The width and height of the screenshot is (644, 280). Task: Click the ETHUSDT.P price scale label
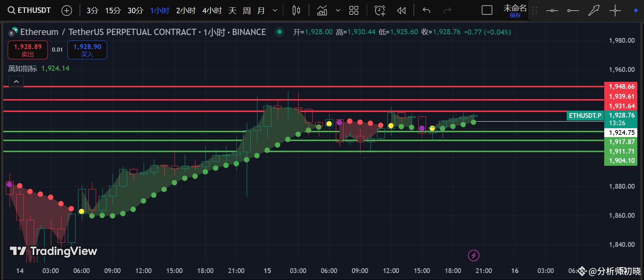click(x=585, y=116)
